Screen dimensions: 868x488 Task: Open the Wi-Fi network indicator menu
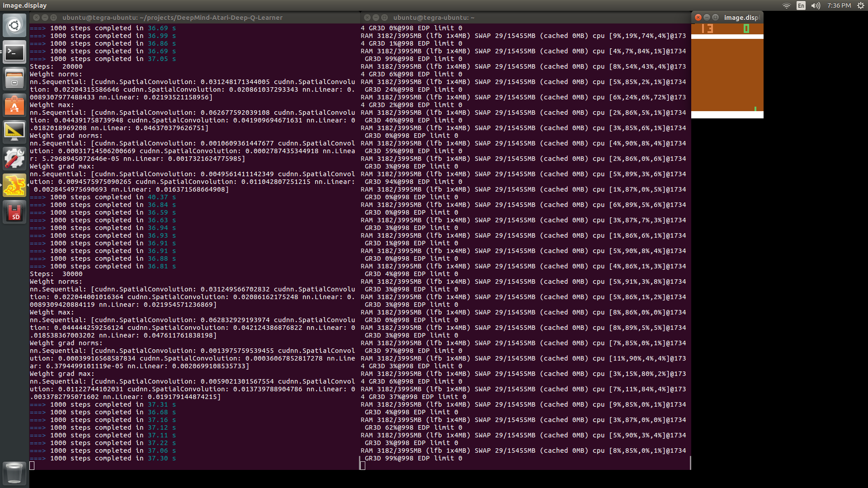tap(787, 5)
